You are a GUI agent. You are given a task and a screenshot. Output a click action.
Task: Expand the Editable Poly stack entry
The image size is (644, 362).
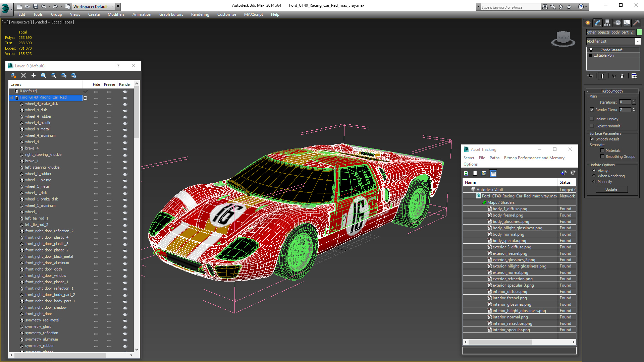(590, 55)
